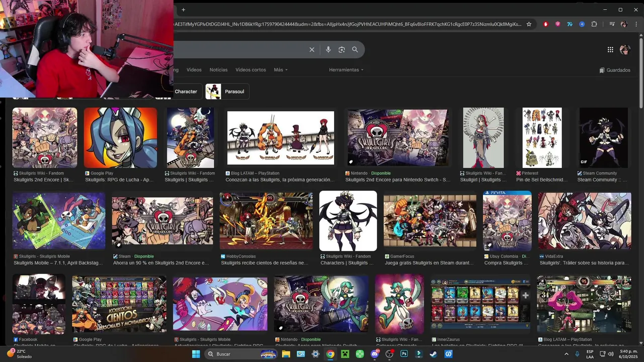Open the Chrome profile avatar in toolbar

point(624,24)
